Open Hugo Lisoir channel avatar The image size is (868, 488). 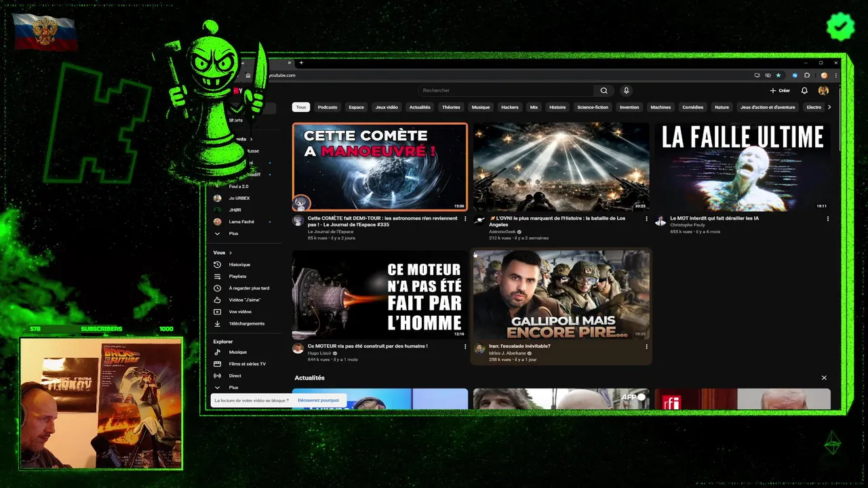coord(298,348)
